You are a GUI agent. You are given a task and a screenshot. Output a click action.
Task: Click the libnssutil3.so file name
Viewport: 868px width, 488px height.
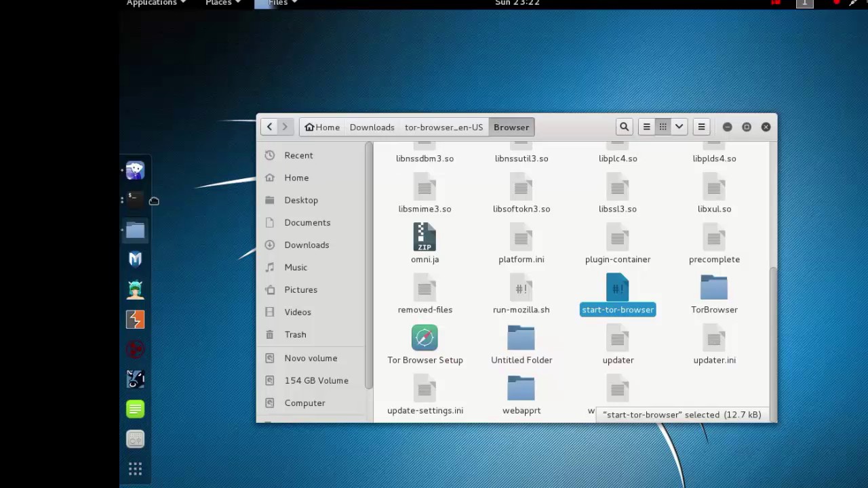521,159
